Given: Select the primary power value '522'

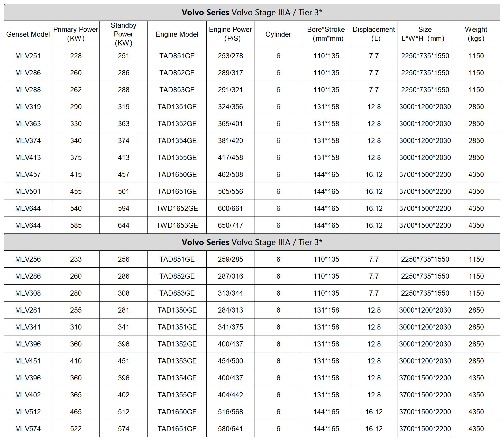Looking at the screenshot, I should click(76, 429).
